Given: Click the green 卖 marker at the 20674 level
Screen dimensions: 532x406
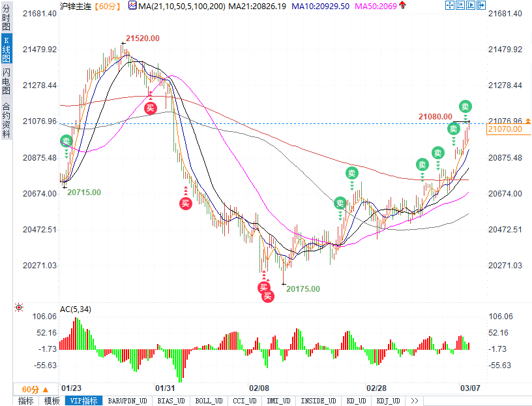Looking at the screenshot, I should pyautogui.click(x=340, y=203).
